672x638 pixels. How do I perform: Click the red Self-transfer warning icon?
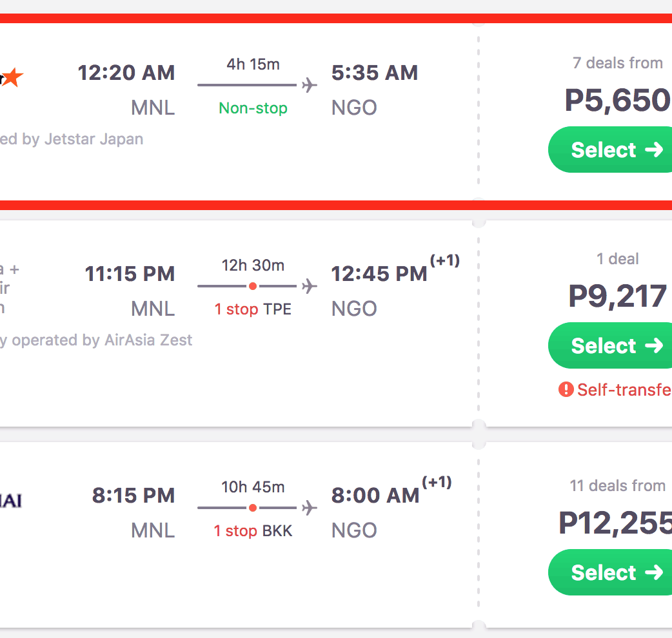[x=566, y=389]
